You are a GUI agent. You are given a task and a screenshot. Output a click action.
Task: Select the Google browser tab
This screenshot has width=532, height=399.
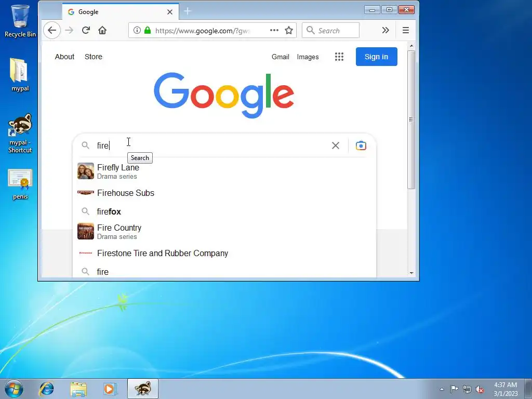point(121,11)
